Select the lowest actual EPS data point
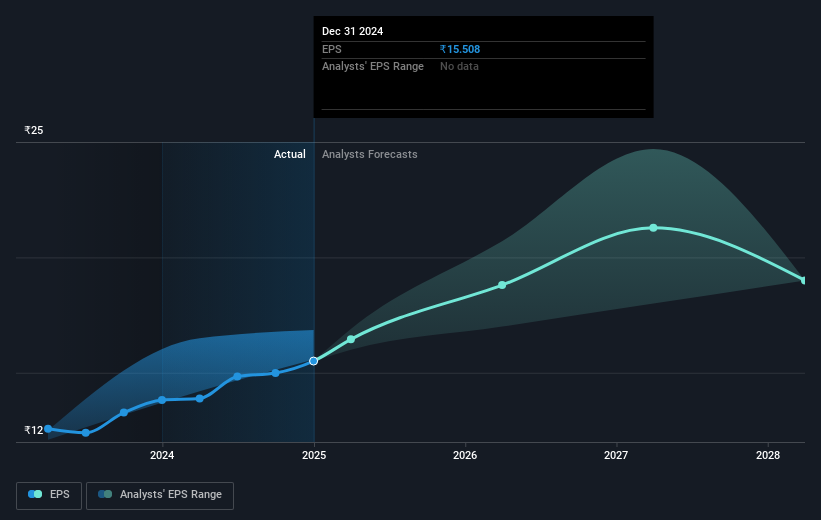This screenshot has height=520, width=821. [86, 433]
